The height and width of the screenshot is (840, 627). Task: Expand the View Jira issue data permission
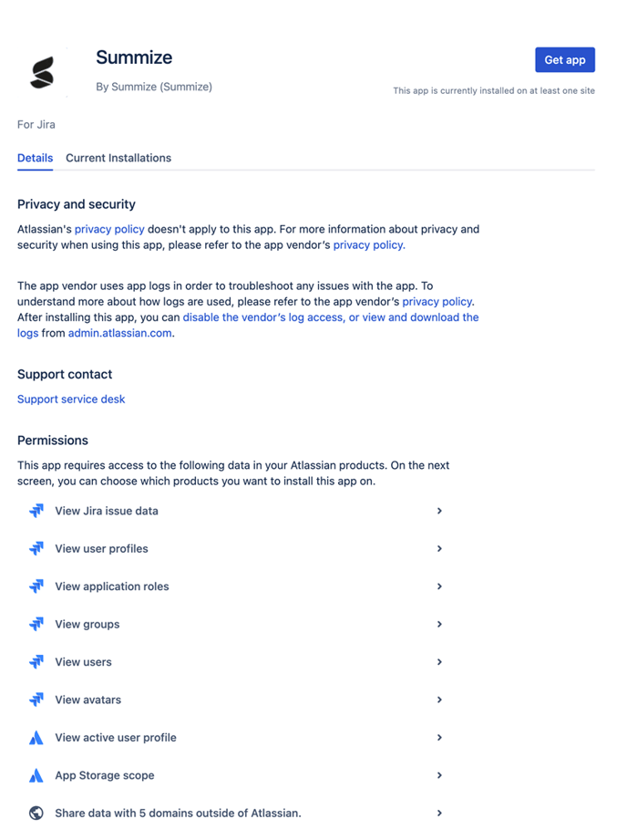coord(439,511)
